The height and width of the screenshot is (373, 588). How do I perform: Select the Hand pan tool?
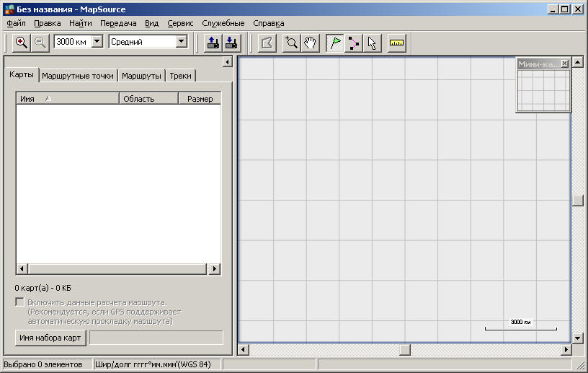point(310,43)
